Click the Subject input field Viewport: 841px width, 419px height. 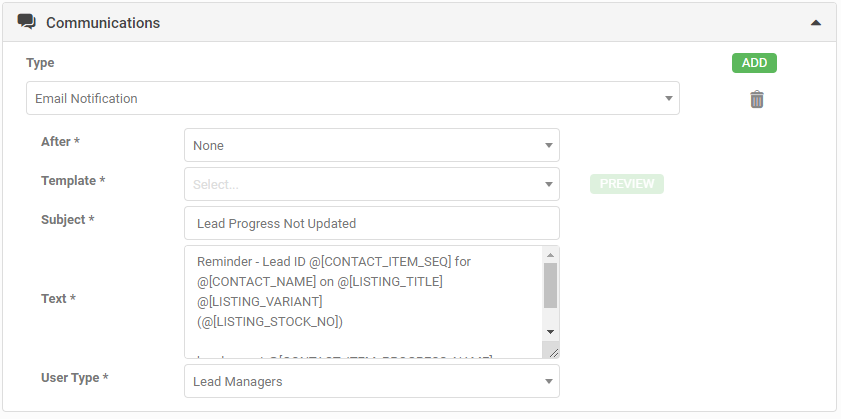[x=371, y=223]
